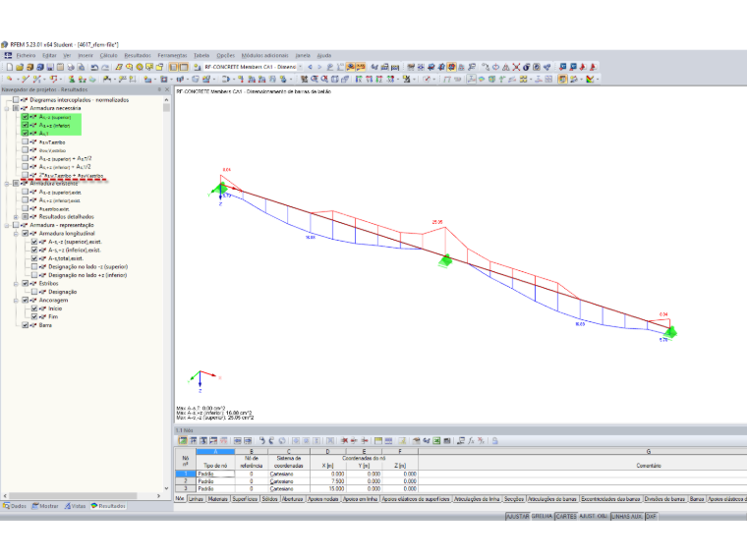
Task: Open the Ferramentas menu
Action: (x=172, y=56)
